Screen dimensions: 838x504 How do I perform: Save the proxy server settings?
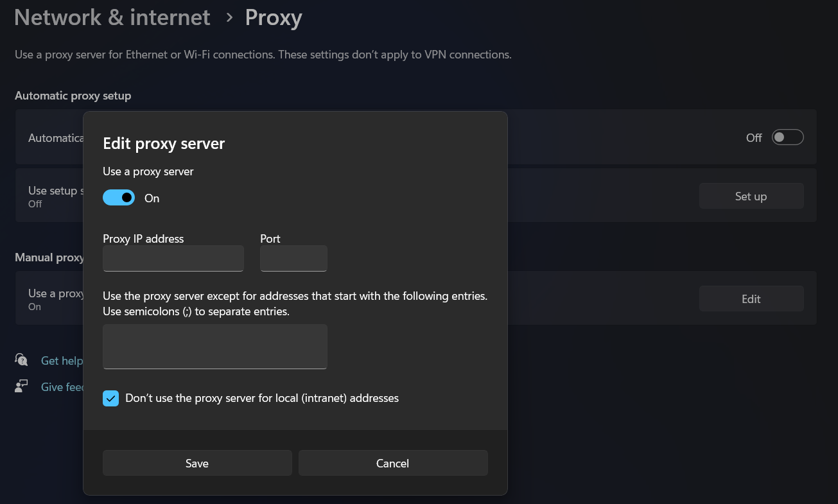197,463
